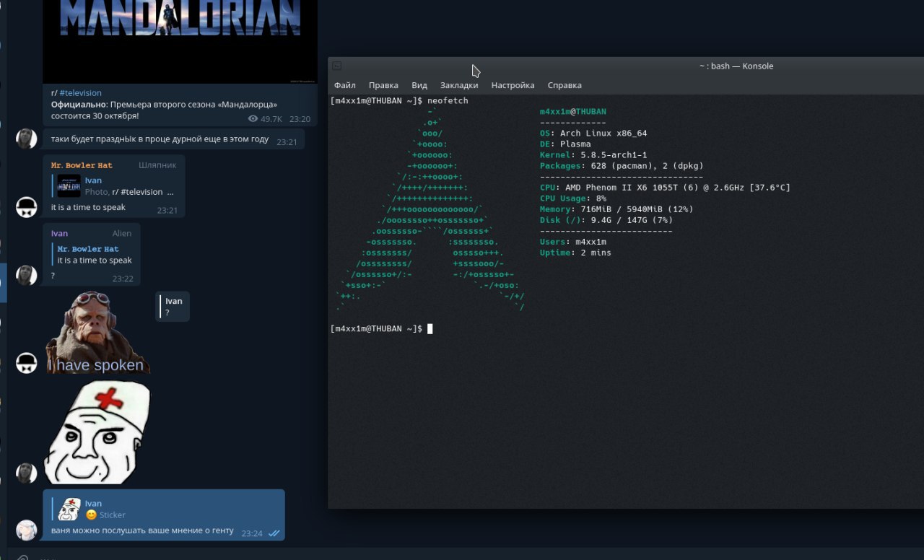The height and width of the screenshot is (560, 924).
Task: Click the double-check read icon on last message
Action: (274, 534)
